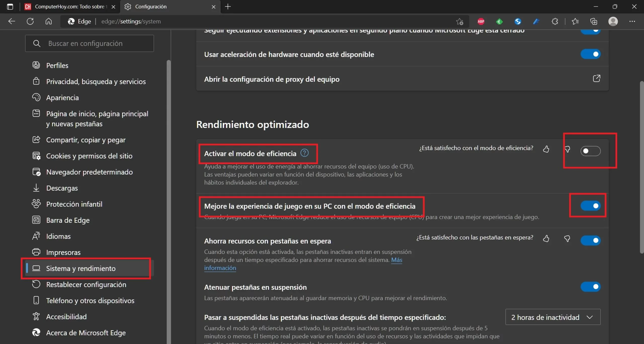Toggle sleeping tabs resource saving switch
644x344 pixels.
coord(590,240)
